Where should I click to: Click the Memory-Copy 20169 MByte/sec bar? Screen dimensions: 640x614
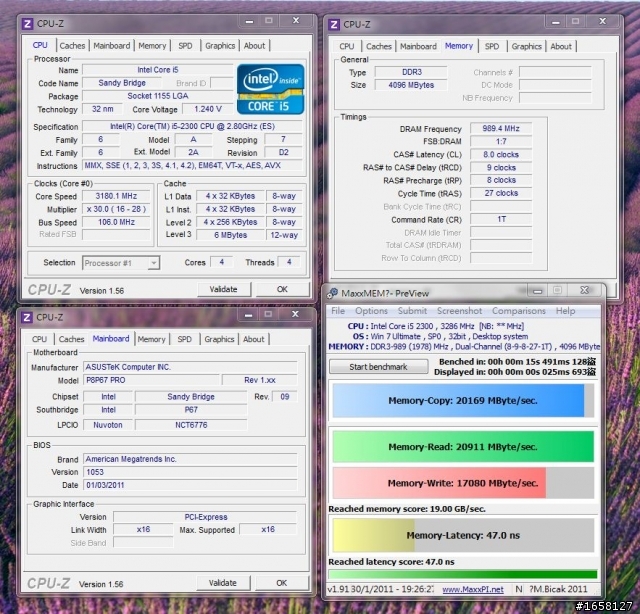(463, 400)
